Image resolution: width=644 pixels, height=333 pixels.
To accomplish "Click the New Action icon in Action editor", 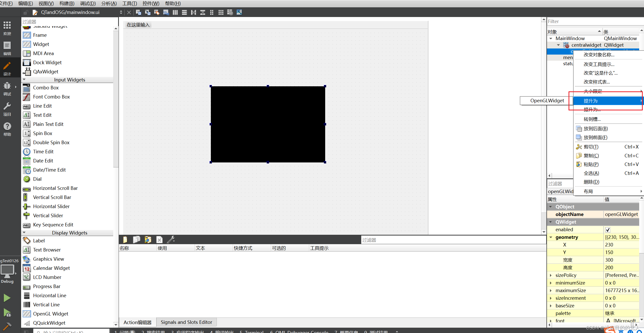I will tap(125, 240).
